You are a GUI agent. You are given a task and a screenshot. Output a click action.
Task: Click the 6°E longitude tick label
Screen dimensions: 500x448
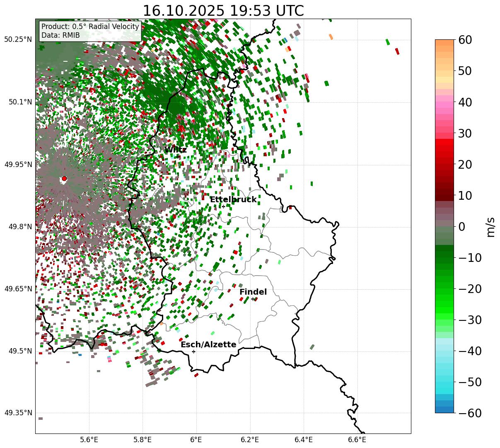196,440
